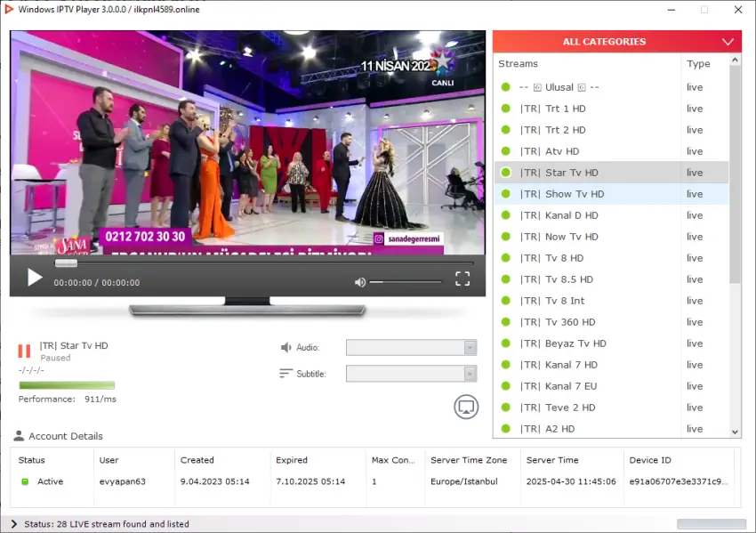This screenshot has height=533, width=756.
Task: Click the green status dot for Show Tv HD
Action: [x=506, y=194]
